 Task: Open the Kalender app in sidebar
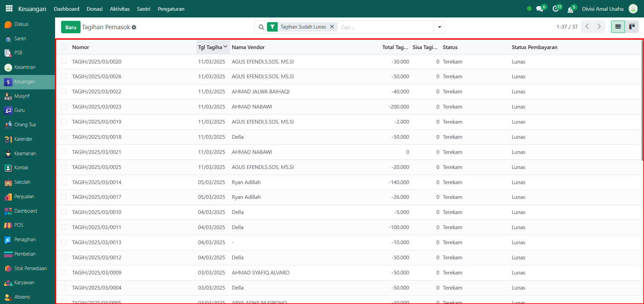(x=23, y=139)
